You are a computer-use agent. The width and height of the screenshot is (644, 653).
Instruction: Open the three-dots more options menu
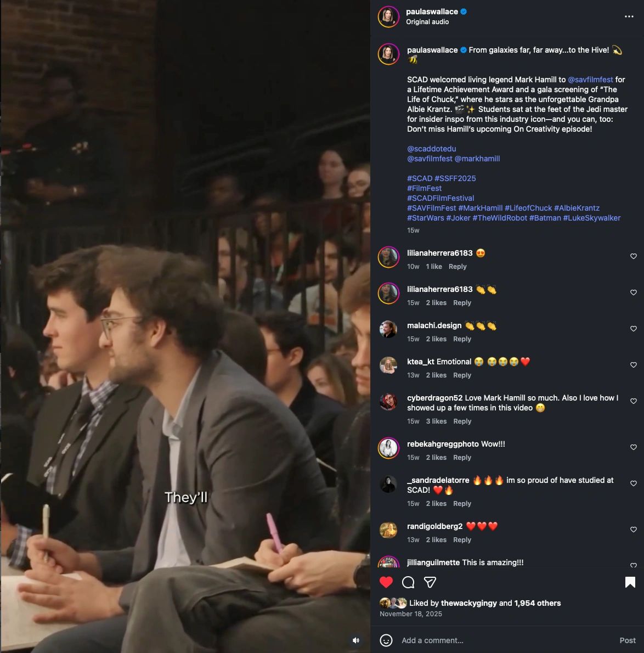[x=629, y=16]
